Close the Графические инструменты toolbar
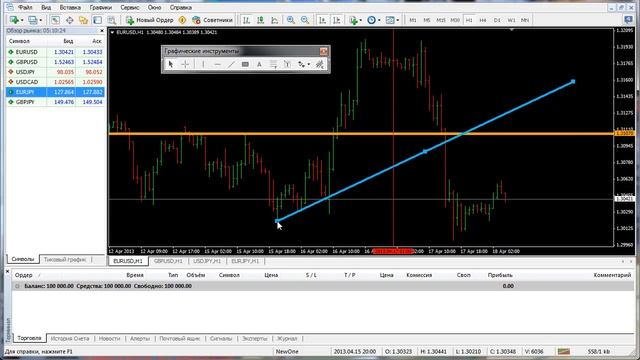The width and height of the screenshot is (640, 360). [324, 51]
